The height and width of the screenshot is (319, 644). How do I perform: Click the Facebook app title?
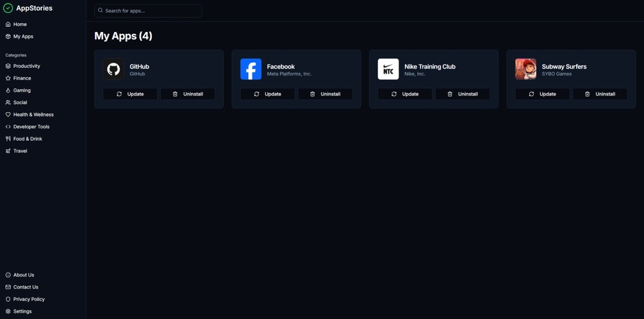coord(281,67)
